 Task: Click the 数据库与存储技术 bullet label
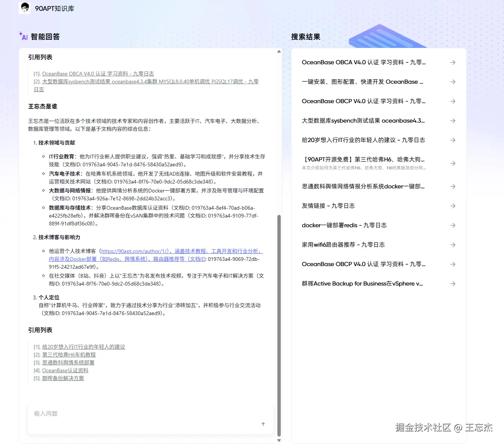click(x=70, y=208)
